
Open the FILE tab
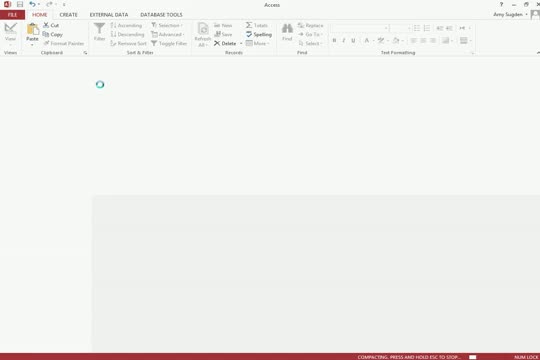click(x=12, y=15)
